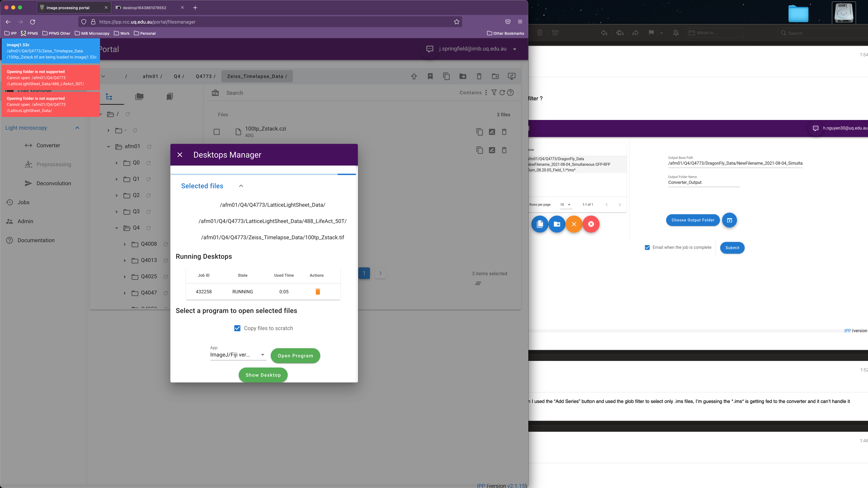868x488 pixels.
Task: Collapse the Selected files section
Action: [241, 186]
